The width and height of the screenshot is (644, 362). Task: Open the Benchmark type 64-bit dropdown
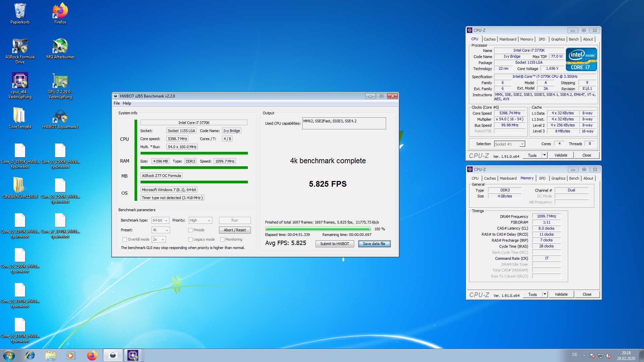coord(160,221)
